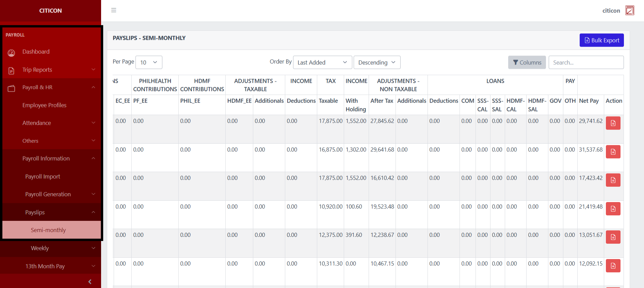
Task: Open the Columns filter button
Action: click(527, 62)
